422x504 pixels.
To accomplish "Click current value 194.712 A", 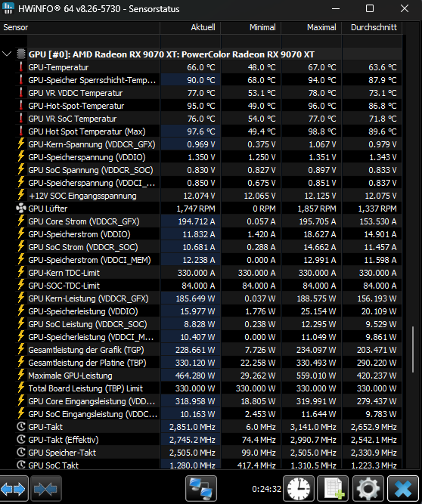I will point(197,221).
